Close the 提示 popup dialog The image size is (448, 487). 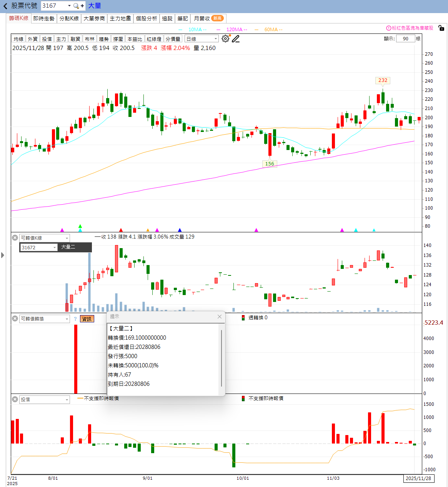coord(219,316)
